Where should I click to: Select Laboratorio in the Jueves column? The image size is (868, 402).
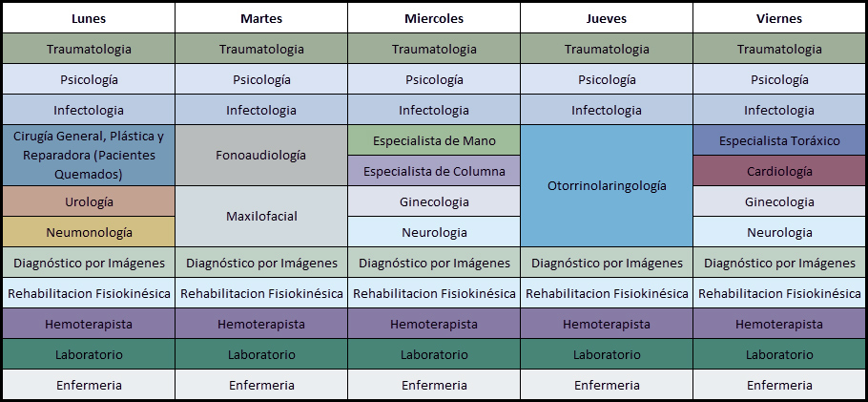[x=607, y=354]
